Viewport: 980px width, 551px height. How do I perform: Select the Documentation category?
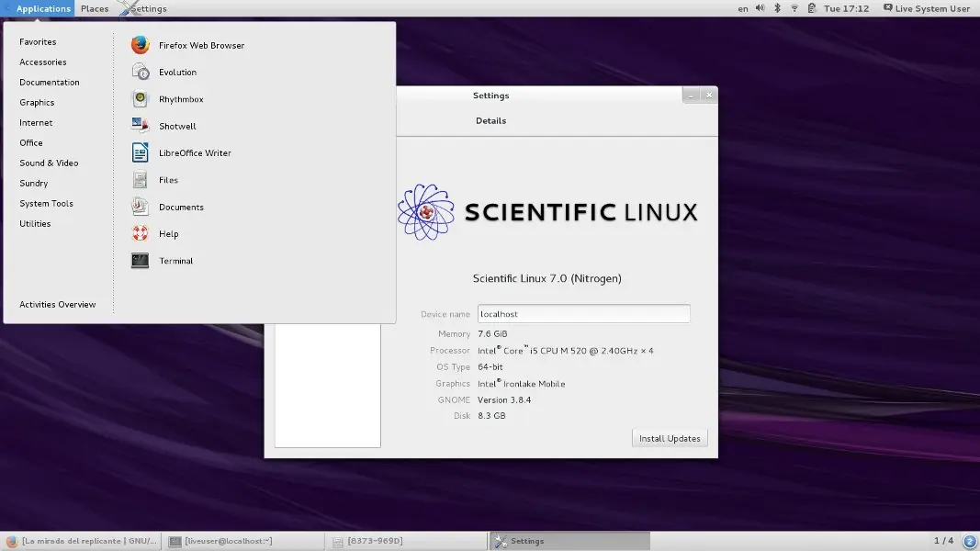tap(50, 82)
